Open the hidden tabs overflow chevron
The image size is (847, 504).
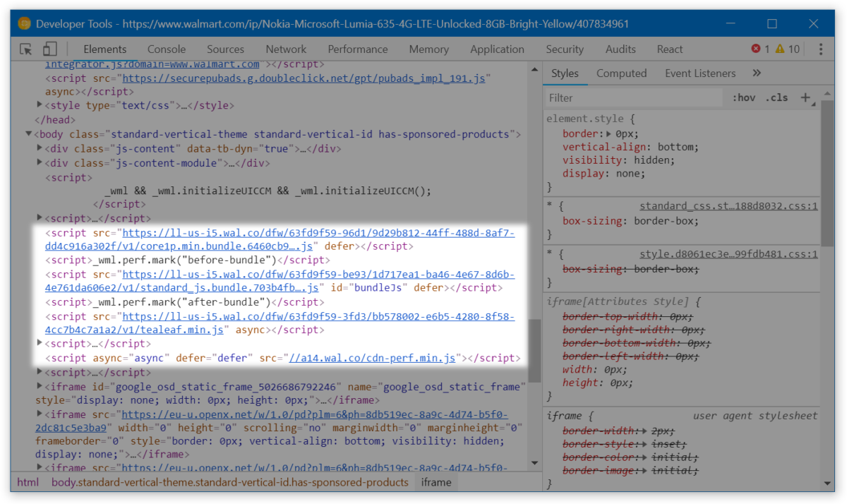pyautogui.click(x=756, y=73)
